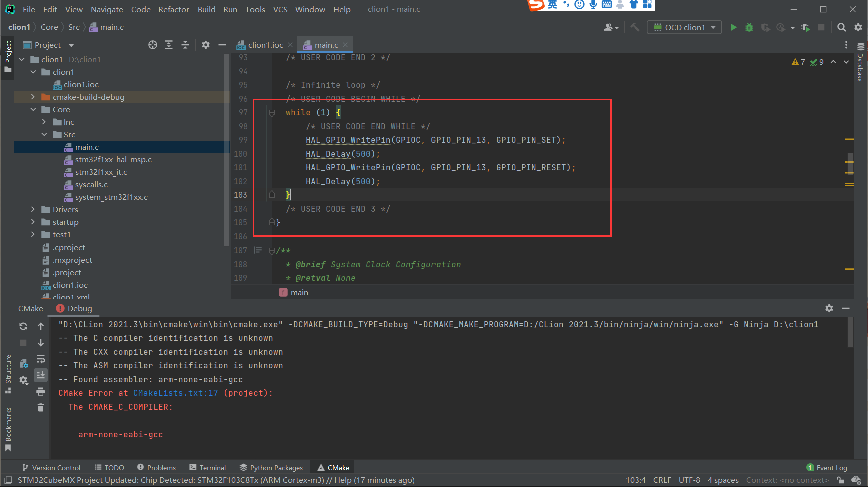Open Problems tool window
Screen dimensions: 868x487
[x=156, y=468]
